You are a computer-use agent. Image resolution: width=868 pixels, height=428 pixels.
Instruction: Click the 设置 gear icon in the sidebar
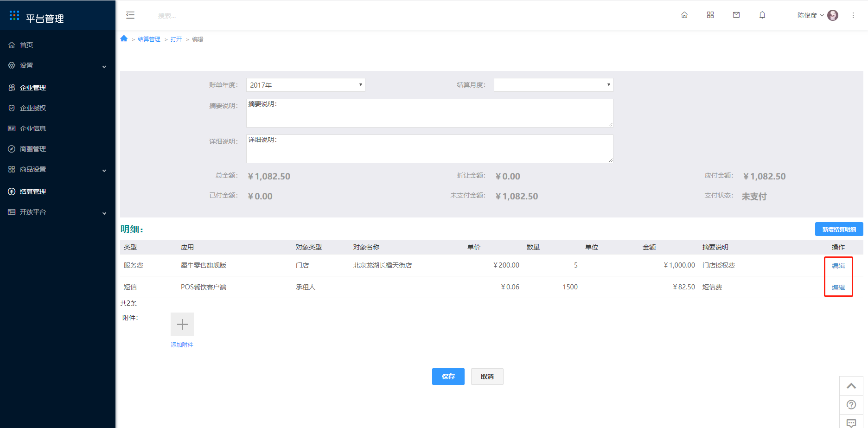tap(12, 65)
